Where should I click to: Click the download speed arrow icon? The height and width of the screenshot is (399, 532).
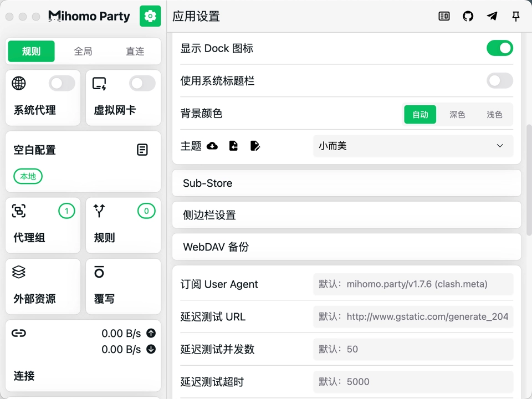tap(151, 349)
